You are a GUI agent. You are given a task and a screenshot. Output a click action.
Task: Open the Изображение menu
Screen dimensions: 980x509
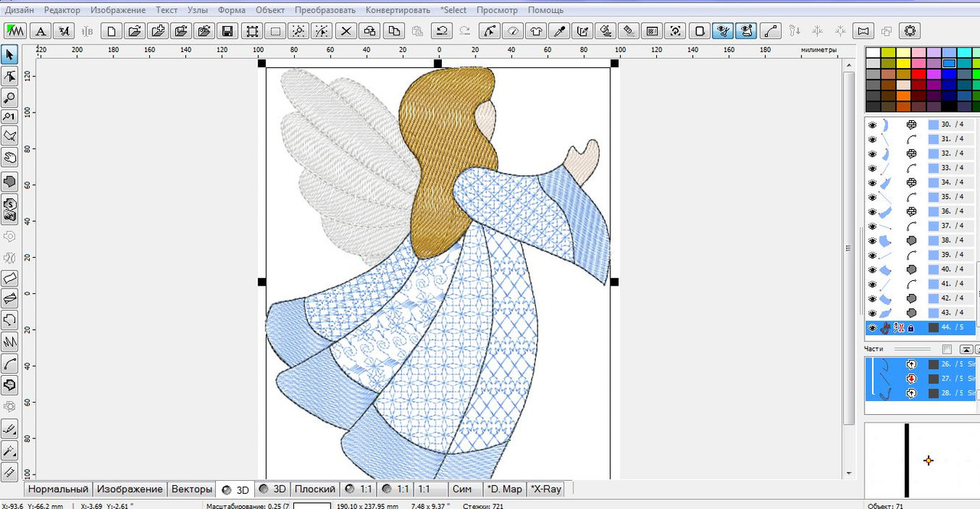[118, 10]
